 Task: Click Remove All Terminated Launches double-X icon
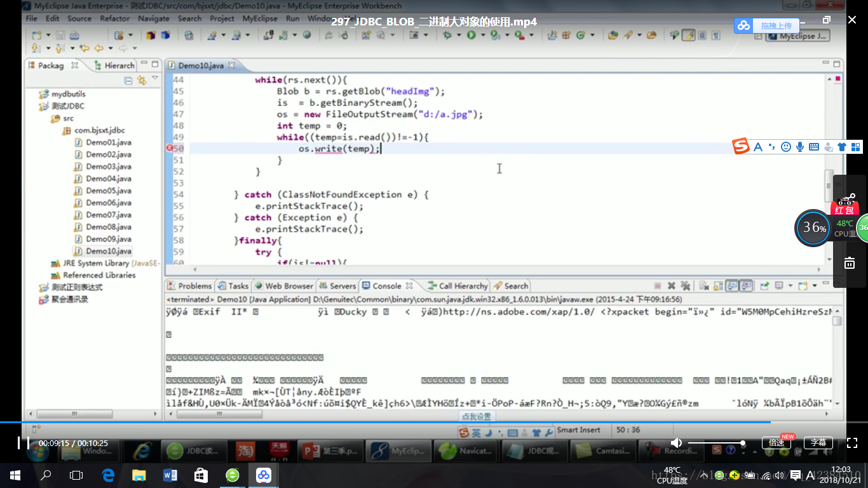(x=685, y=286)
